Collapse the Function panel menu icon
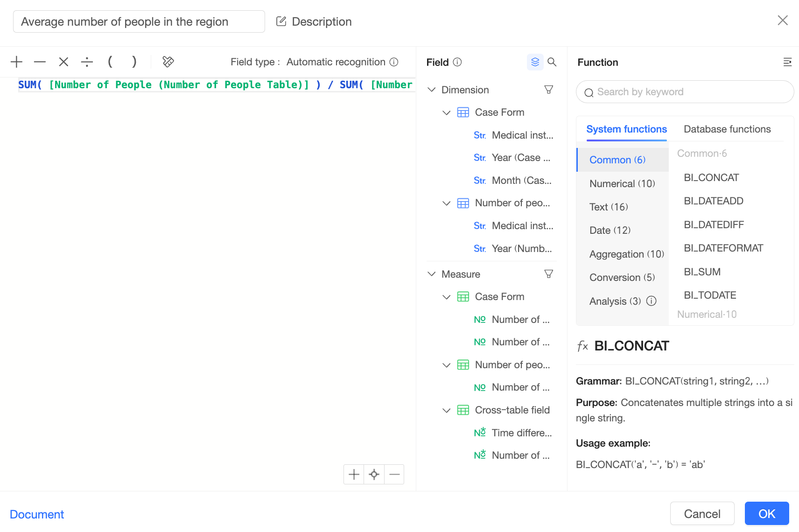799x532 pixels. [x=787, y=62]
